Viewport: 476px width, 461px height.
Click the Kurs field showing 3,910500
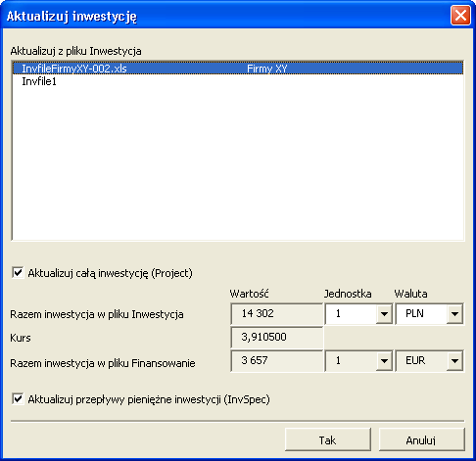[277, 338]
